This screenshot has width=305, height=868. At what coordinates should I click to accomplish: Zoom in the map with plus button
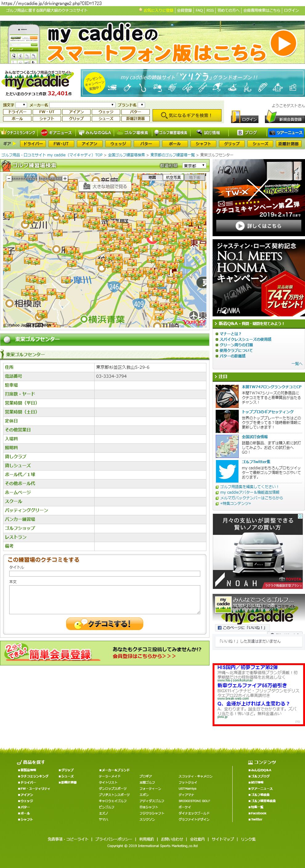pos(65,179)
